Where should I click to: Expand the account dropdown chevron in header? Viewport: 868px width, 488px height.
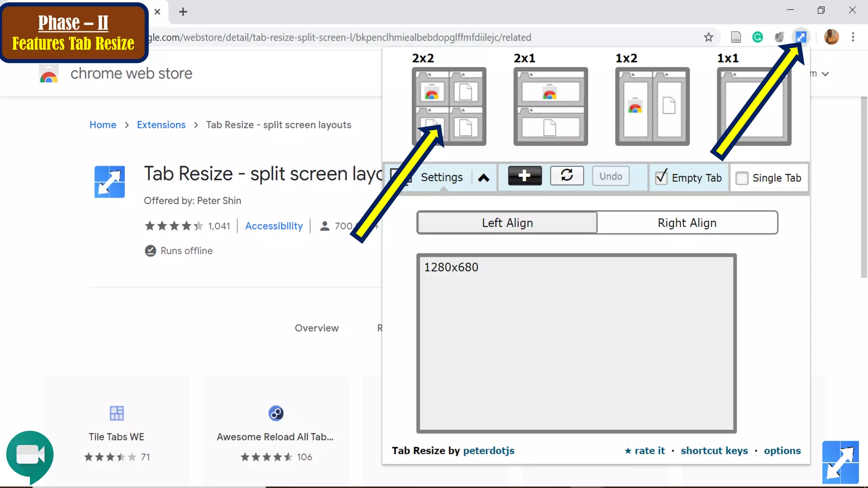[x=825, y=74]
